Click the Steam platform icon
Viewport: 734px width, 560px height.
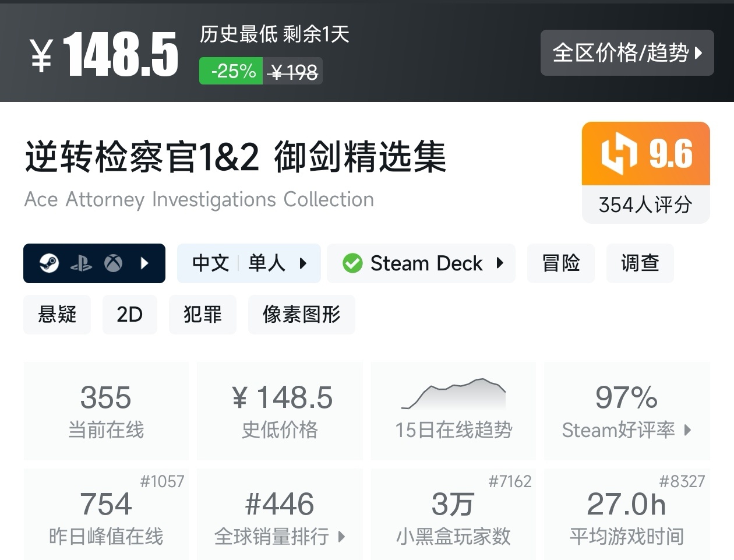(x=49, y=263)
